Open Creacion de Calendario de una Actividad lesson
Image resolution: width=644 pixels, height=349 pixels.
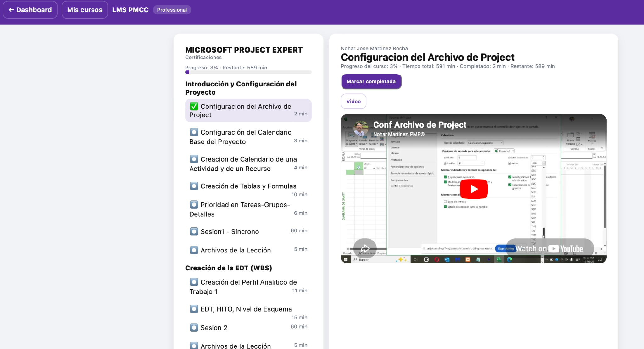(x=248, y=164)
